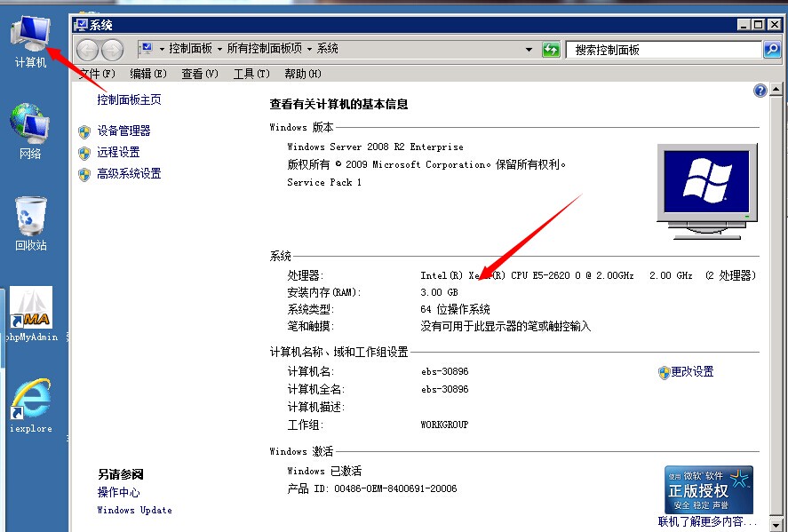788x532 pixels.
Task: Click the computer icon in the address bar
Action: coord(147,49)
